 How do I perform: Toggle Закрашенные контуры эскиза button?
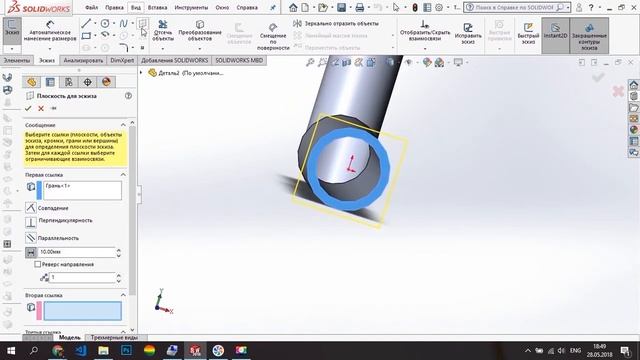coord(589,36)
